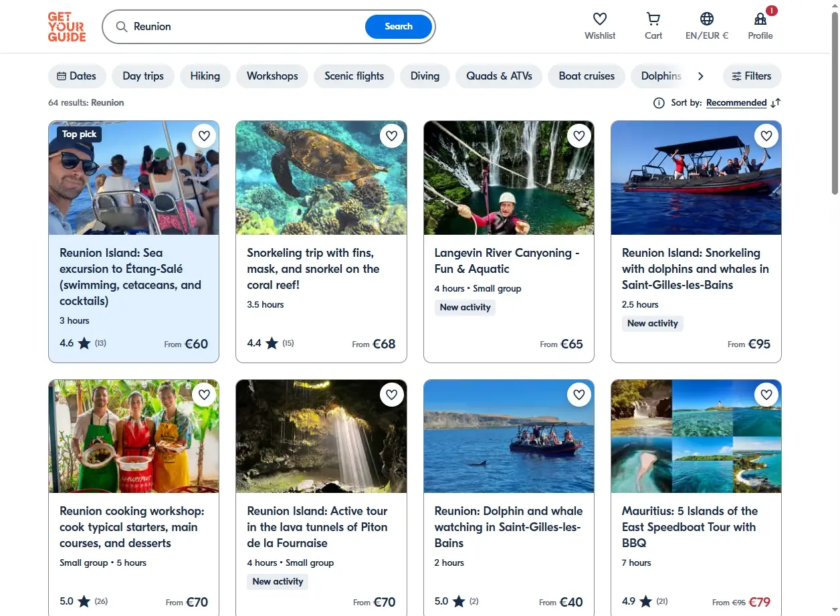Filter by Quads & ATVs

point(499,76)
